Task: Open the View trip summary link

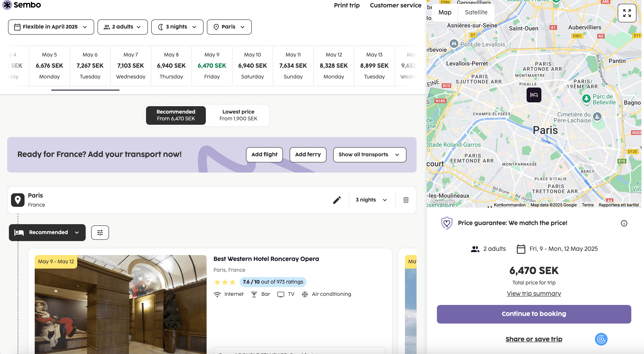Action: pos(534,293)
